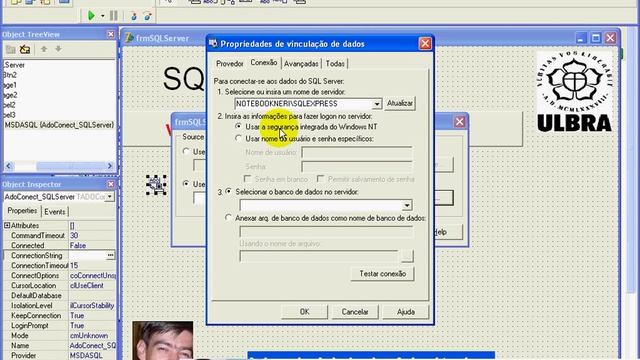Screen dimensions: 640x360
Task: Click the LoginPrompt property row
Action: (x=60, y=325)
